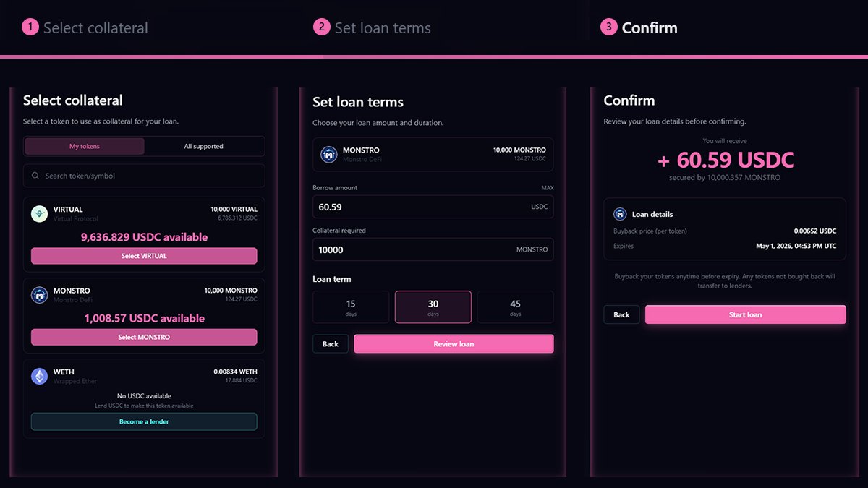The width and height of the screenshot is (868, 488).
Task: Click the 17.884 USDC value under WETH
Action: point(241,380)
